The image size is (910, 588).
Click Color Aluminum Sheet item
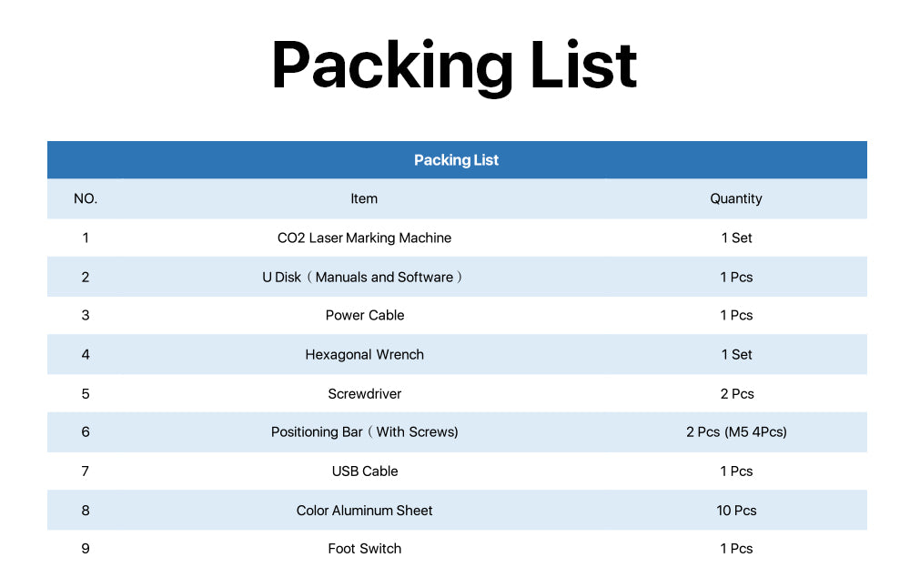tap(365, 511)
